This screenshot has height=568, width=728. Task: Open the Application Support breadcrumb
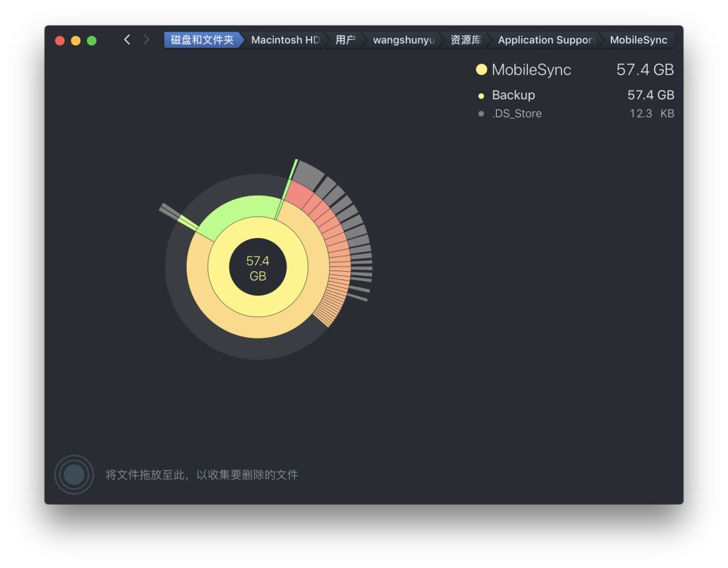point(546,40)
